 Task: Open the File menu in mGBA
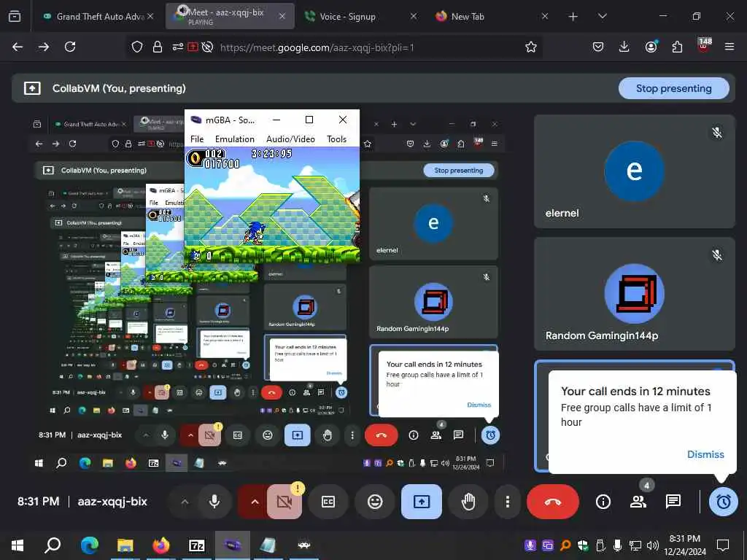(x=197, y=139)
